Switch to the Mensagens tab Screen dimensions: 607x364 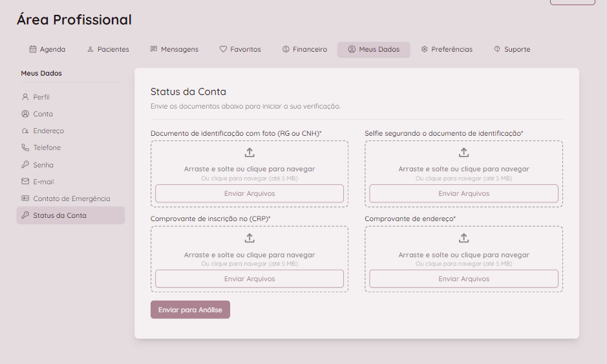pos(175,49)
